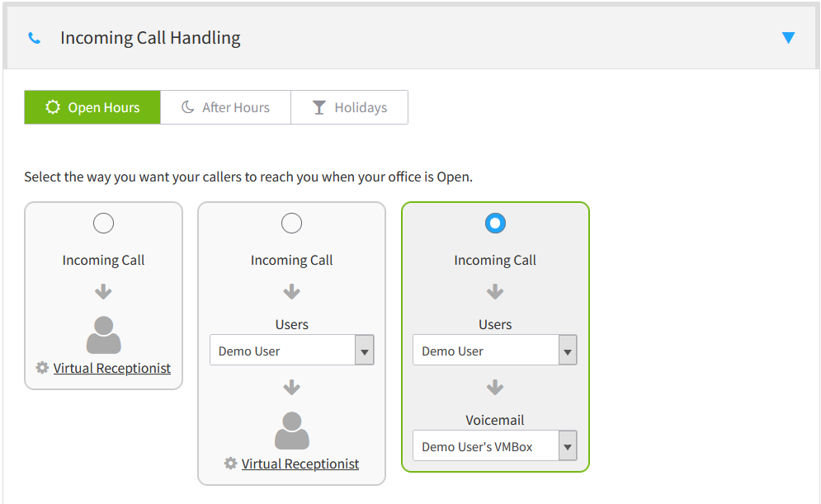This screenshot has height=504, width=821.
Task: Open the Holidays tab
Action: pyautogui.click(x=349, y=107)
